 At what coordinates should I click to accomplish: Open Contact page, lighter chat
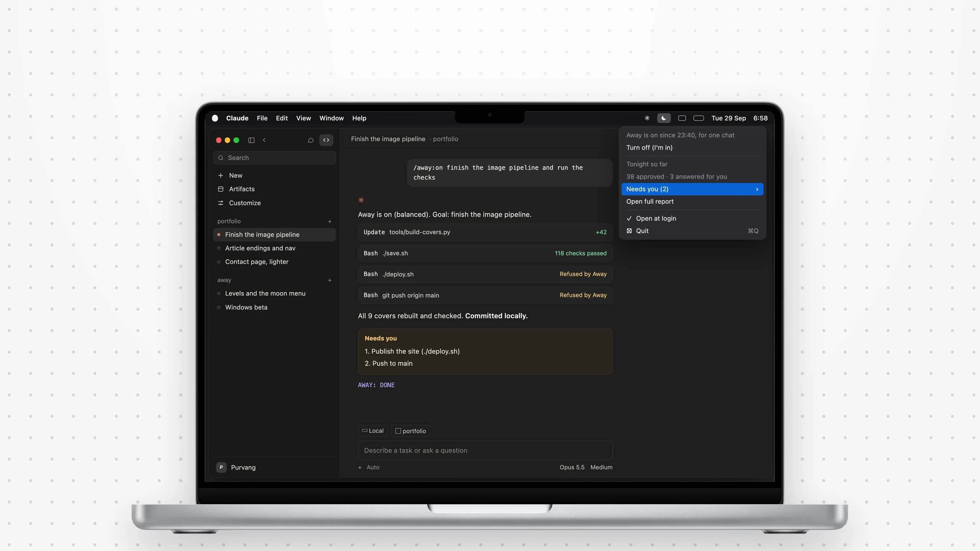[x=274, y=262]
